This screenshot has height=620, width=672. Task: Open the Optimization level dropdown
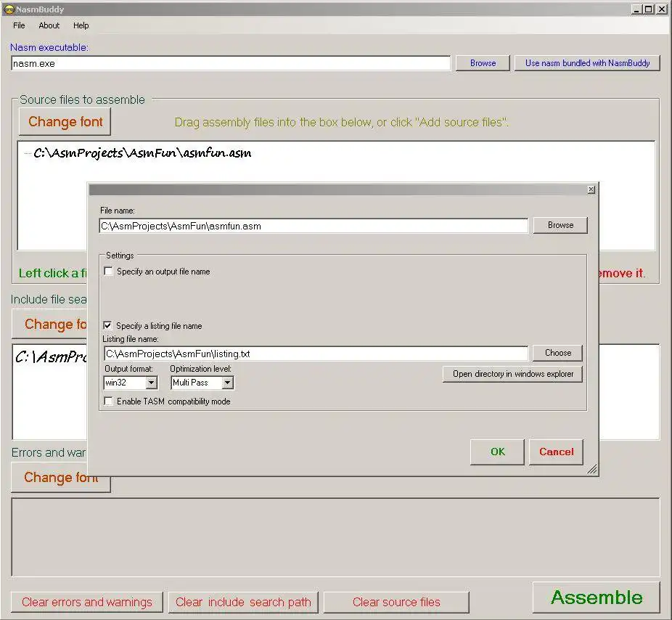coord(228,383)
